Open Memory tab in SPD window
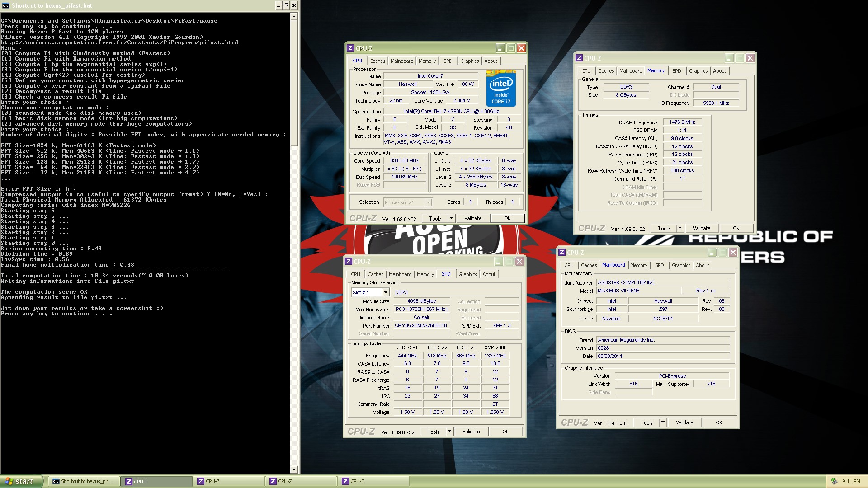This screenshot has height=488, width=868. click(x=425, y=274)
